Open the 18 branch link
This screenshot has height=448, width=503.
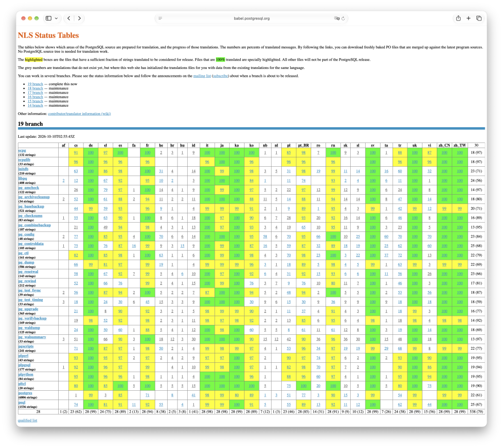click(x=35, y=88)
